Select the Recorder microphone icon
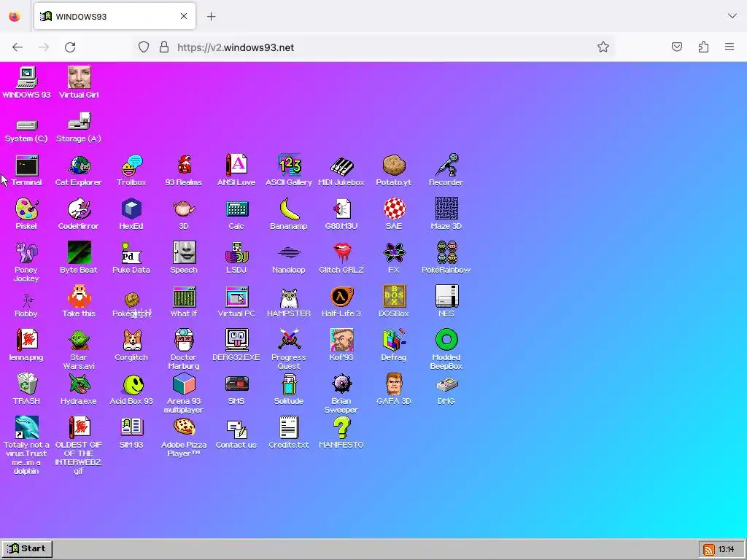 446,166
